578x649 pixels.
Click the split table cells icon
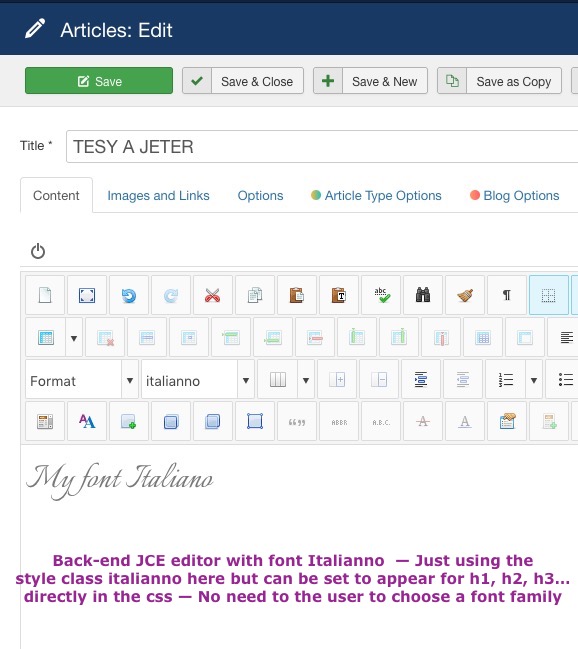click(x=483, y=337)
